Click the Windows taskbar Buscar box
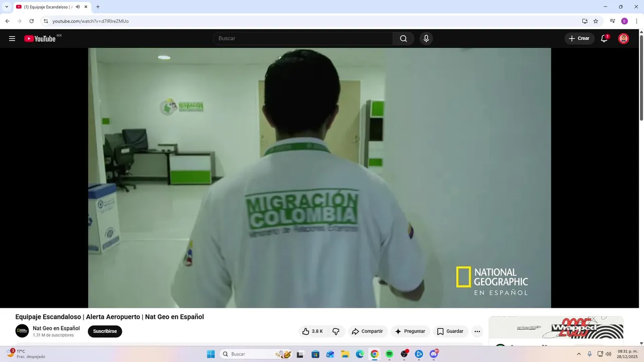The width and height of the screenshot is (644, 362). [x=257, y=354]
